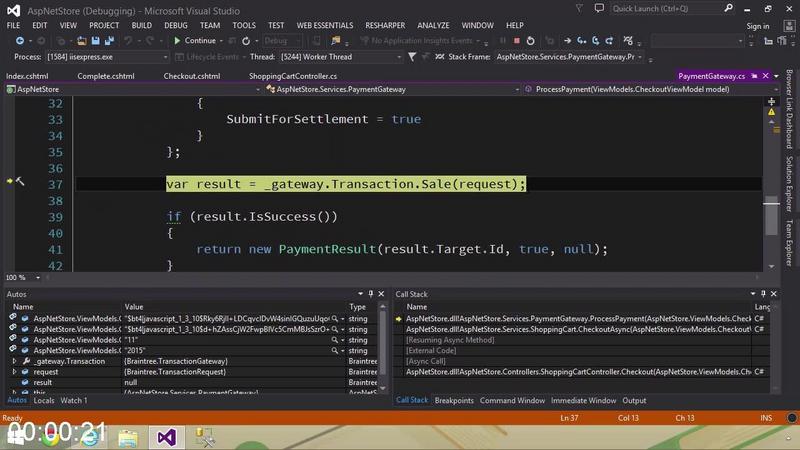This screenshot has height=450, width=800.
Task: Expand the _gateway.Transaction row in Autos
Action: [x=14, y=361]
